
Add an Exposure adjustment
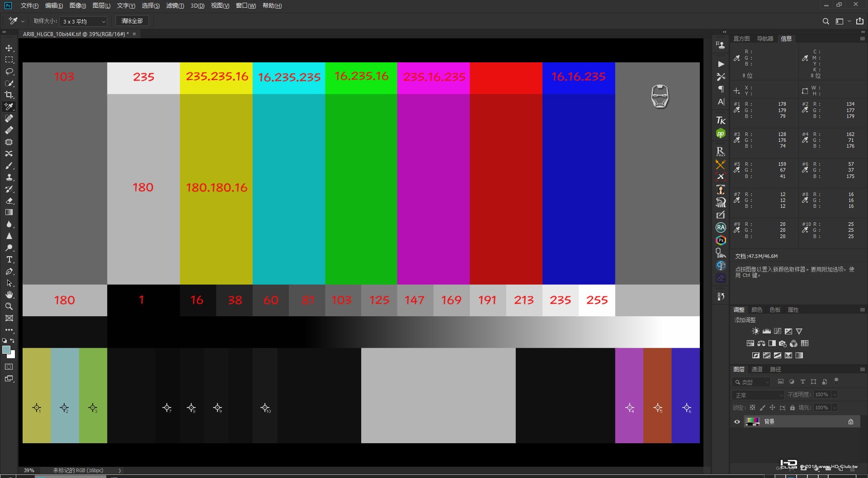coord(788,331)
